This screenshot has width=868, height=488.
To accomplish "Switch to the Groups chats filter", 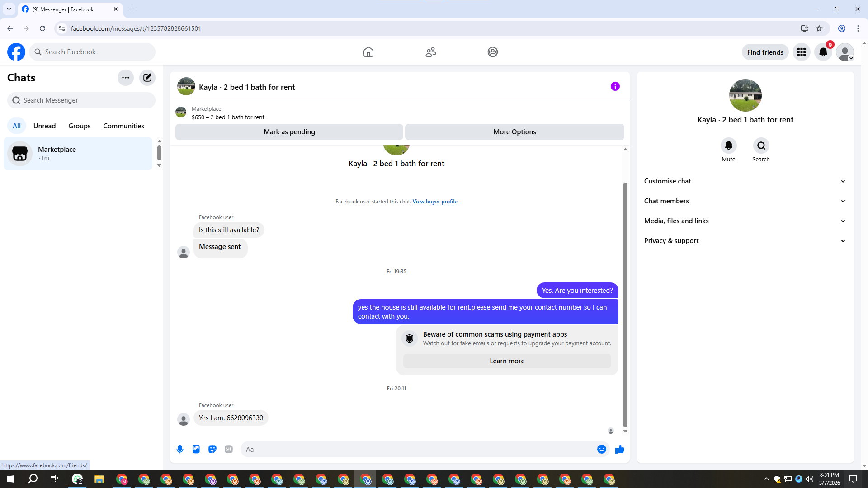I will pos(80,126).
